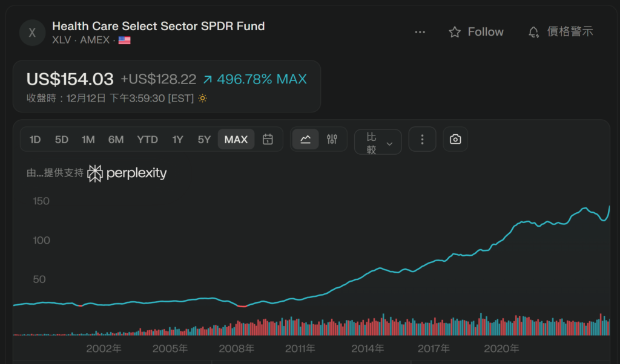The width and height of the screenshot is (620, 364).
Task: Click the Perplexity logo link
Action: tap(127, 174)
